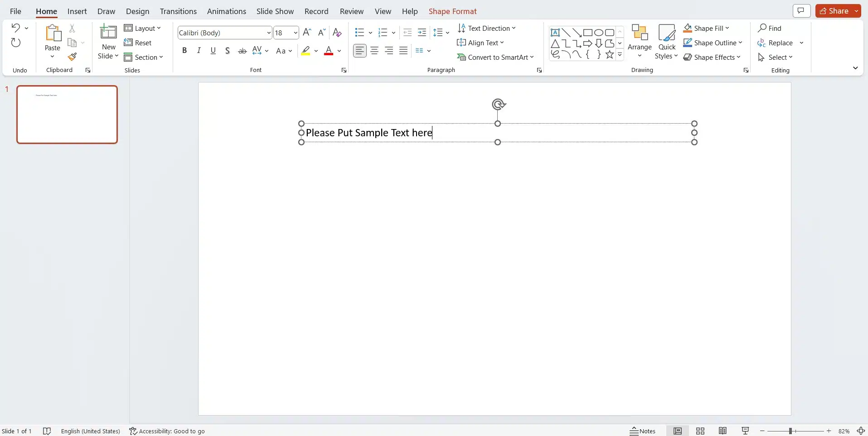Open Slide Sorter view in status bar
This screenshot has height=436, width=868.
pos(700,431)
